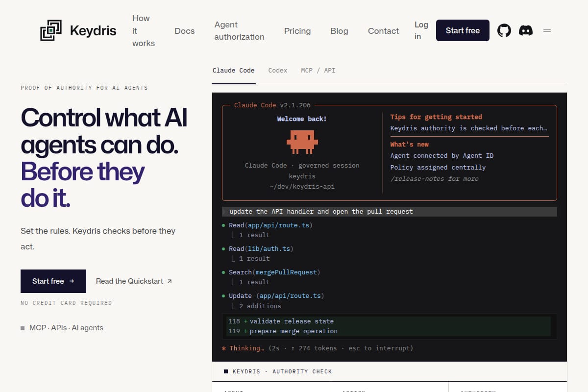Click the Log in link
Screen dimensions: 588x392
[x=421, y=30]
